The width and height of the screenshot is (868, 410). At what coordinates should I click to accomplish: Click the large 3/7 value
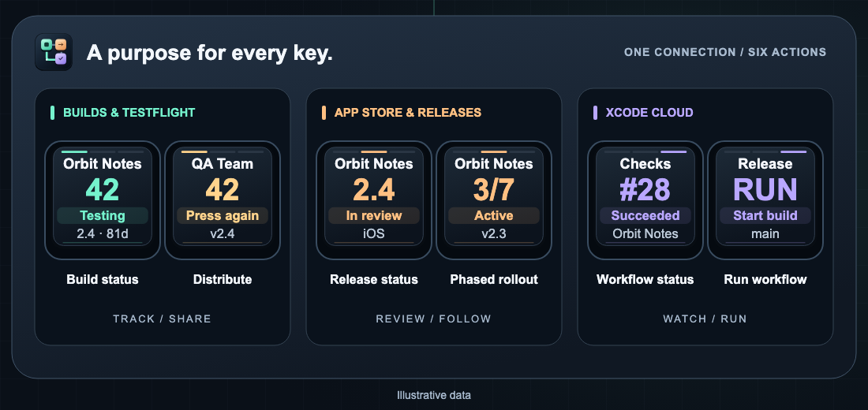494,190
